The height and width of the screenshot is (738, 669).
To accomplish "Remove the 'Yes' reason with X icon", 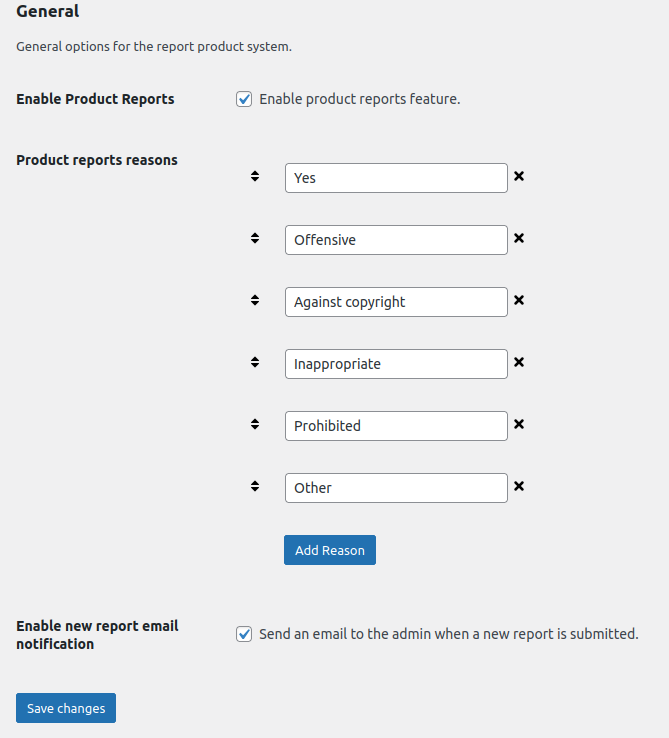I will click(x=519, y=176).
